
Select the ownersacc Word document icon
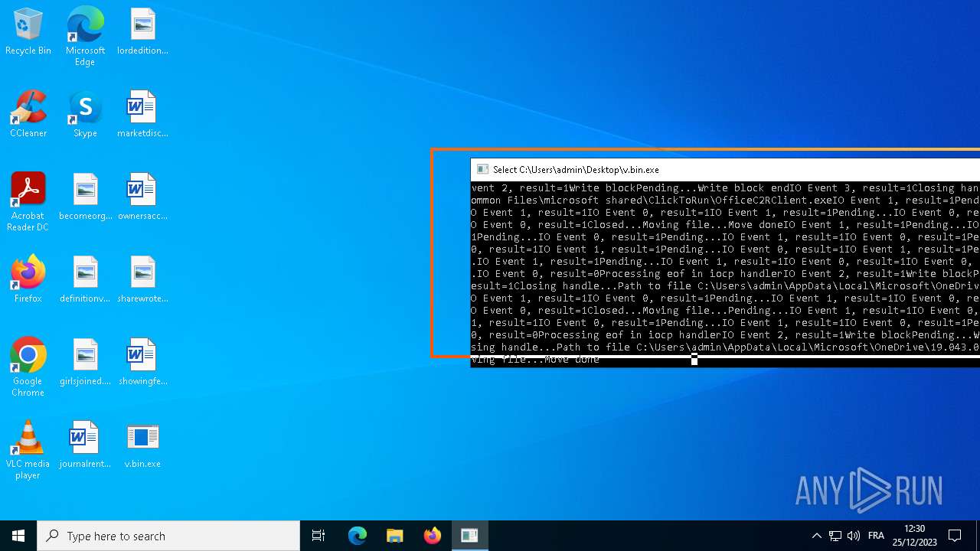[142, 198]
